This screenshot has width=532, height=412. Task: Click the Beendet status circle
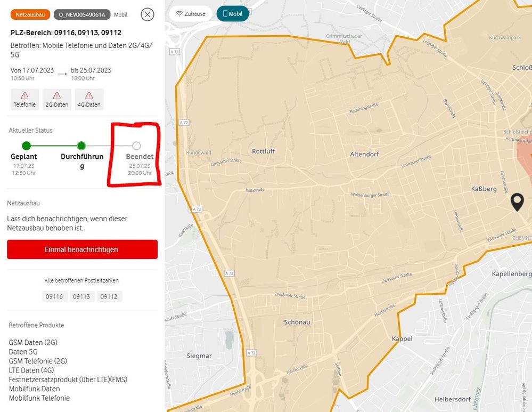pos(136,146)
